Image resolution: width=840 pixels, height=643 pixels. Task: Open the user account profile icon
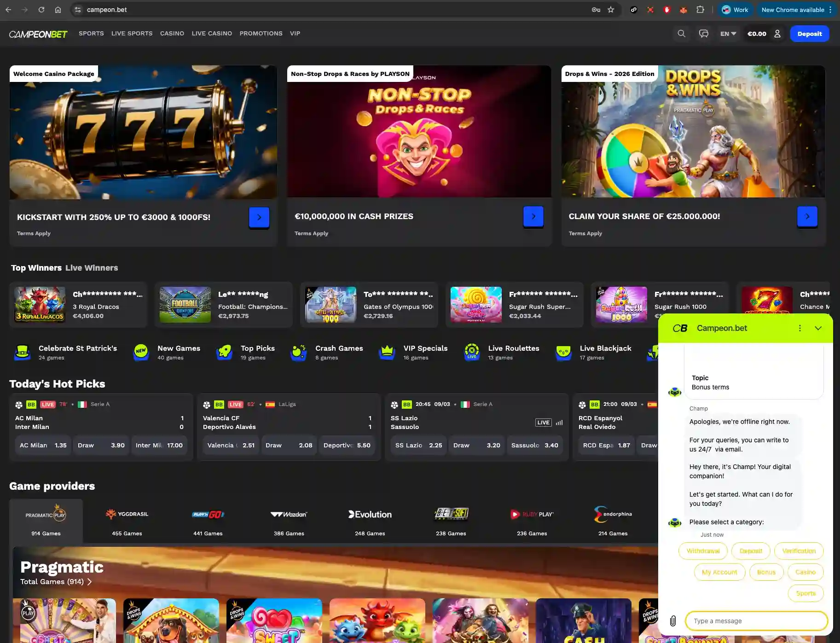(x=777, y=34)
